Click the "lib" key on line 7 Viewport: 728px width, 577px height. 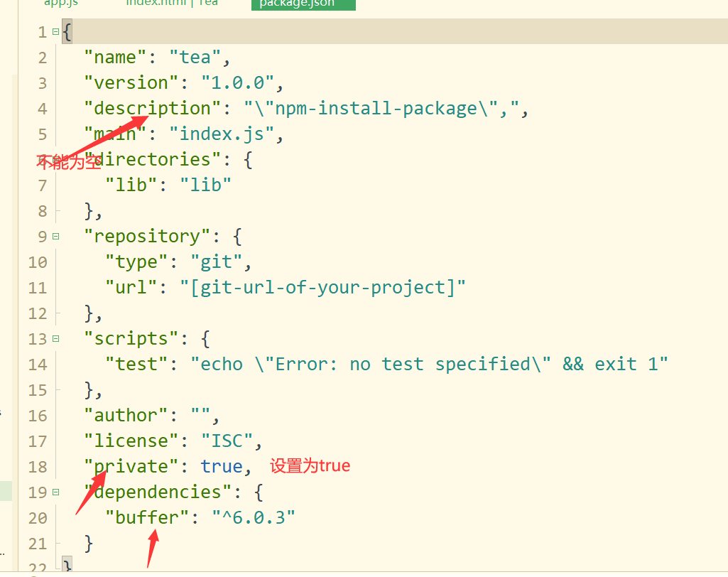click(131, 185)
